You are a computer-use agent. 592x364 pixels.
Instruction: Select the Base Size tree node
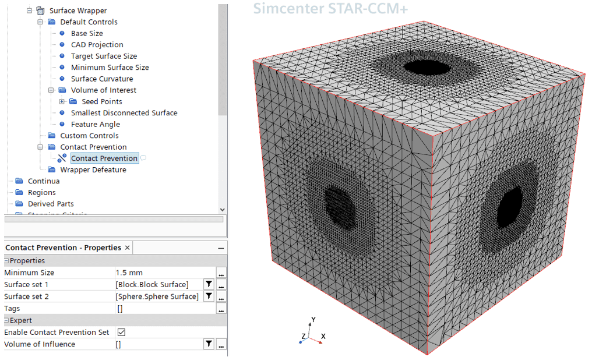[x=87, y=33]
